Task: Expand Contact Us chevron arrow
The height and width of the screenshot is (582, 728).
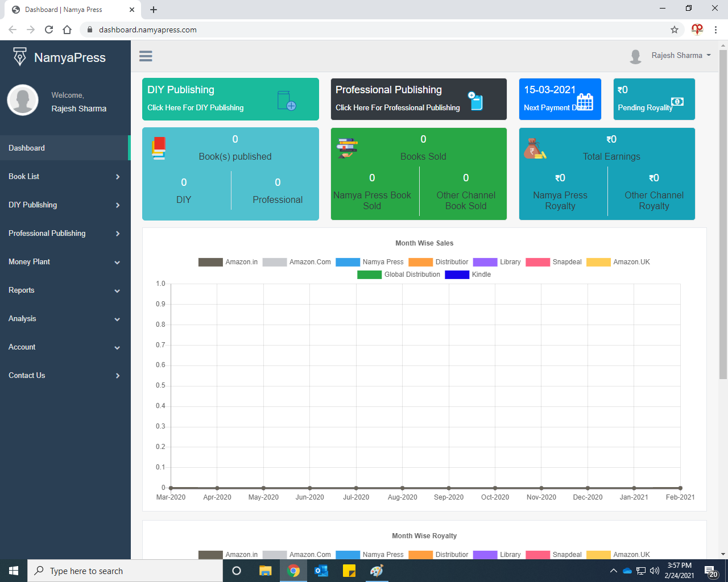Action: [118, 376]
